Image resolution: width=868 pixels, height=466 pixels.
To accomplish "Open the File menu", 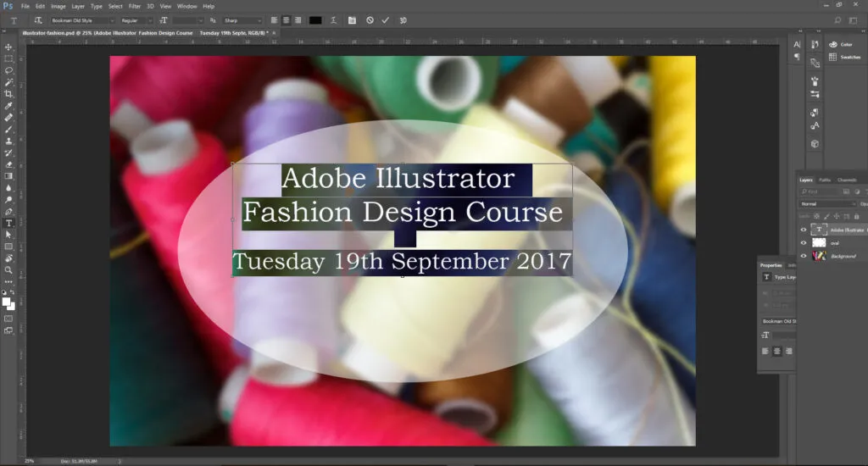I will pyautogui.click(x=25, y=6).
